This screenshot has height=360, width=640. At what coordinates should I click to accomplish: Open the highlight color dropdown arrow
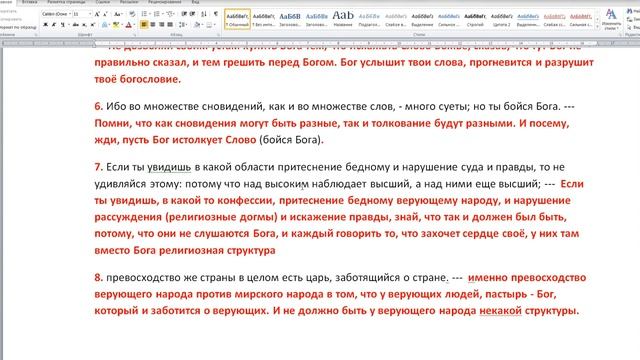[x=121, y=25]
